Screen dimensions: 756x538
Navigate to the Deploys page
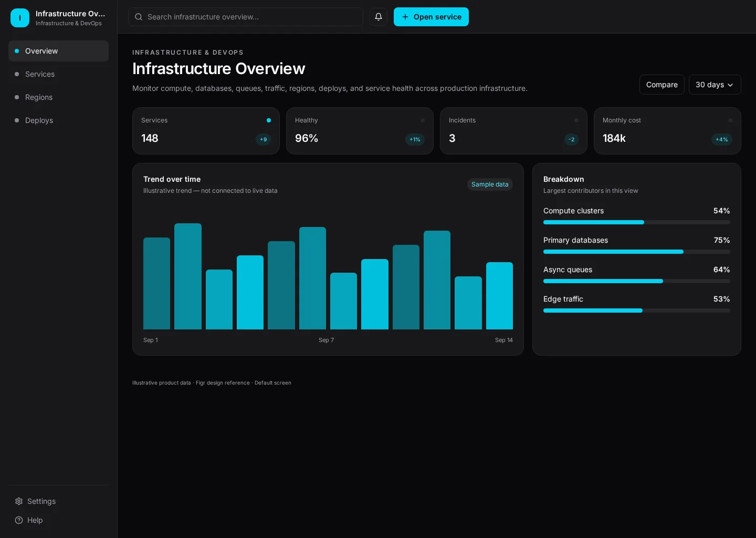pyautogui.click(x=58, y=120)
